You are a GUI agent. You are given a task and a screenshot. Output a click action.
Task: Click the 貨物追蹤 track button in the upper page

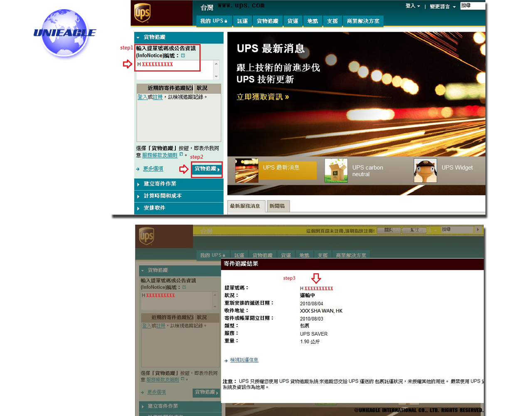point(207,169)
